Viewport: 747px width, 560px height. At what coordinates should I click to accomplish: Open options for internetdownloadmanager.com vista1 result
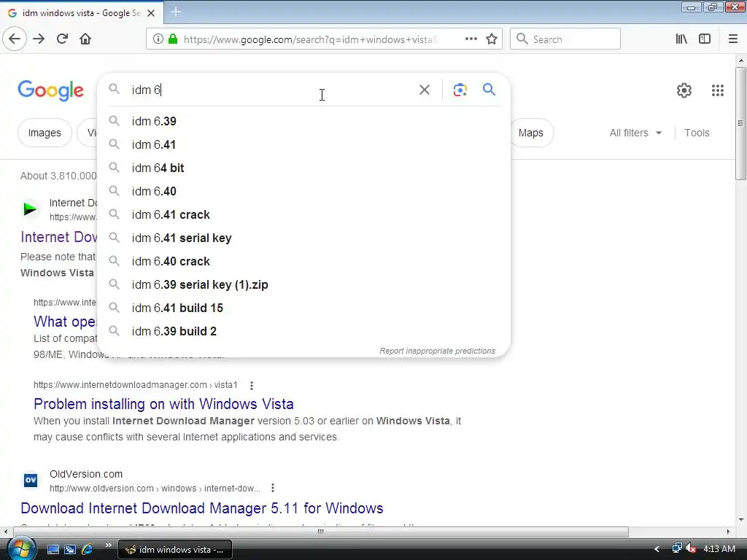(252, 385)
